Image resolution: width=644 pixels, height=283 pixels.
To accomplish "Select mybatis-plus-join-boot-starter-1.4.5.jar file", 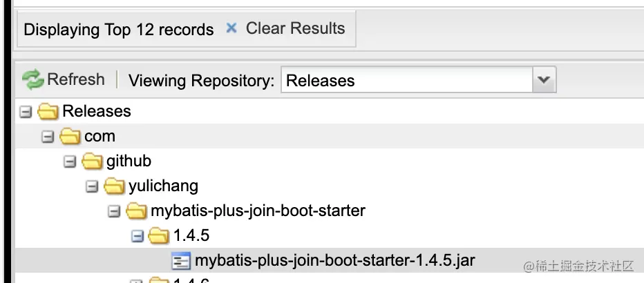I will [334, 260].
